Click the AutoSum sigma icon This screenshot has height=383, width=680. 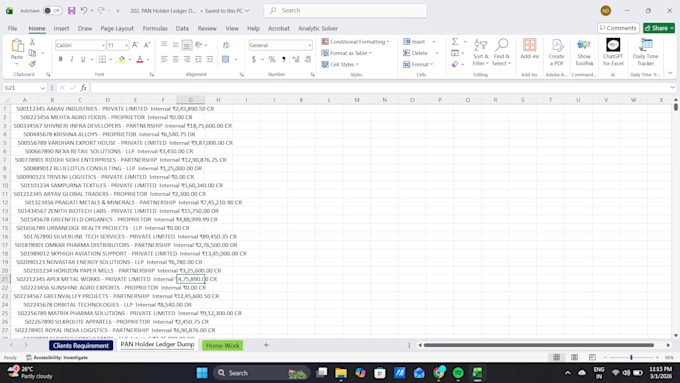[x=454, y=42]
